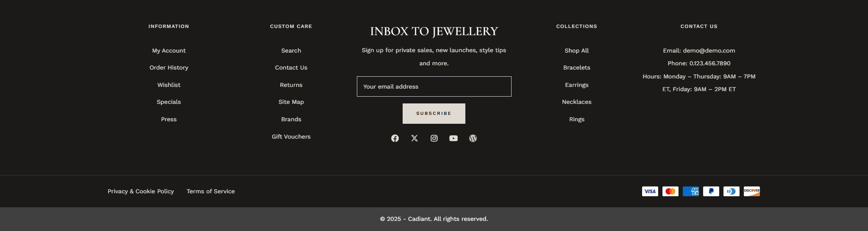Go to Order History
This screenshot has width=868, height=231.
click(169, 67)
